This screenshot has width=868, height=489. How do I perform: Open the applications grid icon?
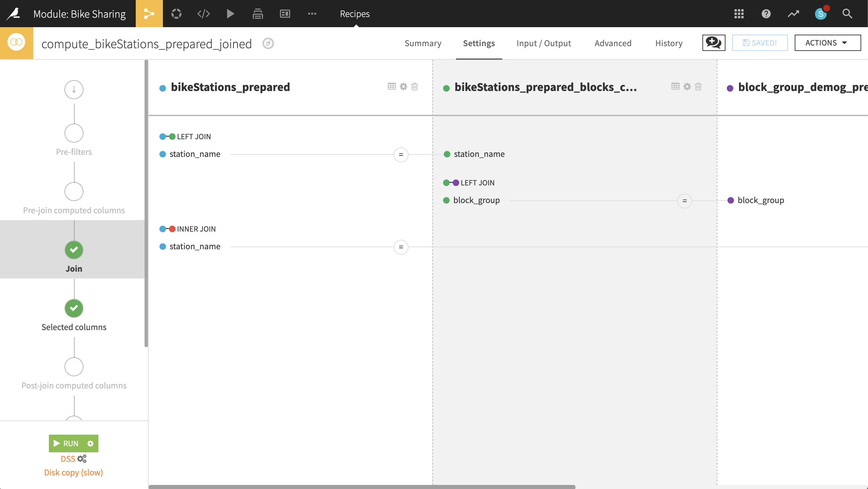[739, 14]
